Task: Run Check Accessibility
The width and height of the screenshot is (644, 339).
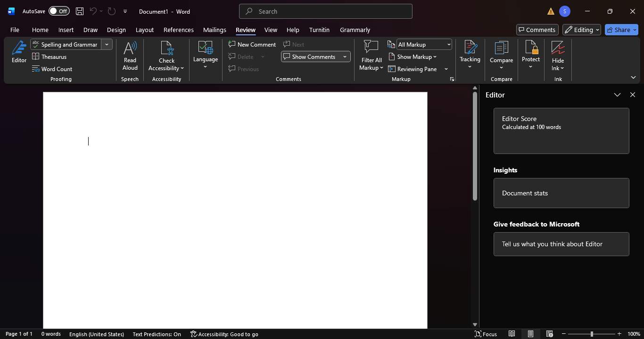Action: coord(166,54)
